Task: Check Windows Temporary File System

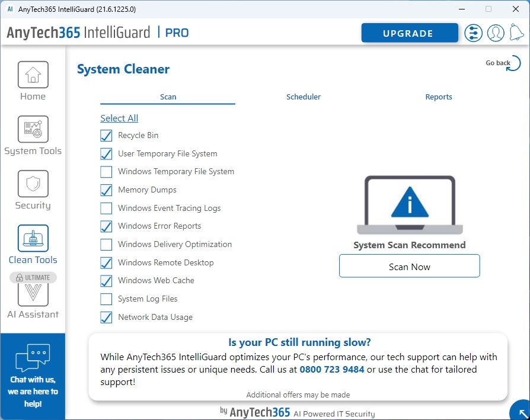Action: pos(106,172)
